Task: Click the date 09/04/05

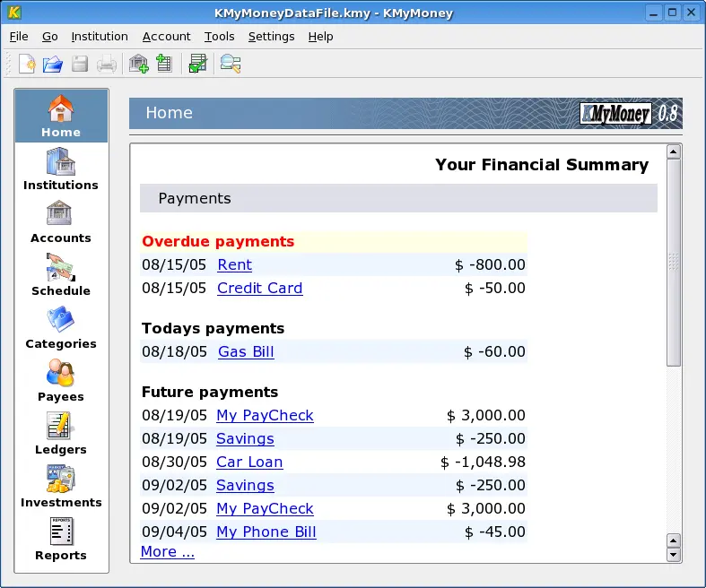Action: (174, 532)
